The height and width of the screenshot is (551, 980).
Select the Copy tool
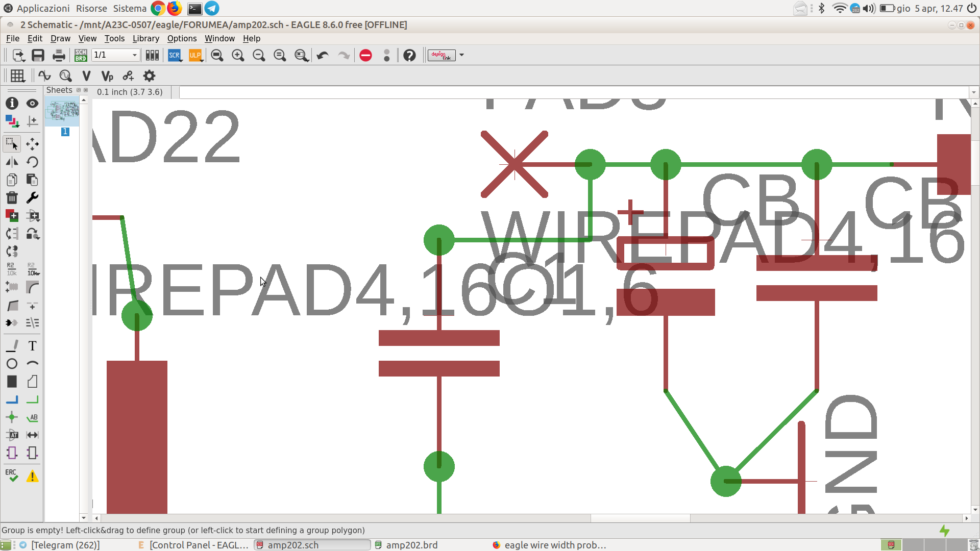click(12, 180)
